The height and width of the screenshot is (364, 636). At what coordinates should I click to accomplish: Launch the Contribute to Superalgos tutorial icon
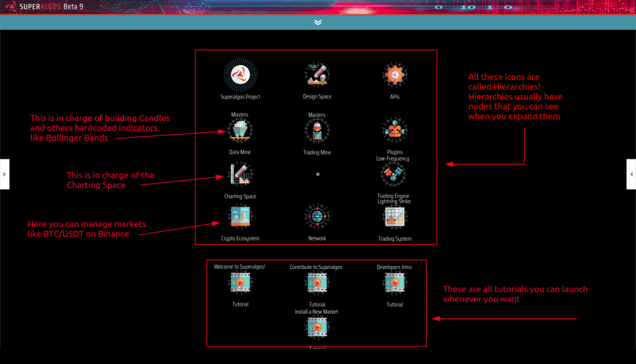(x=317, y=283)
